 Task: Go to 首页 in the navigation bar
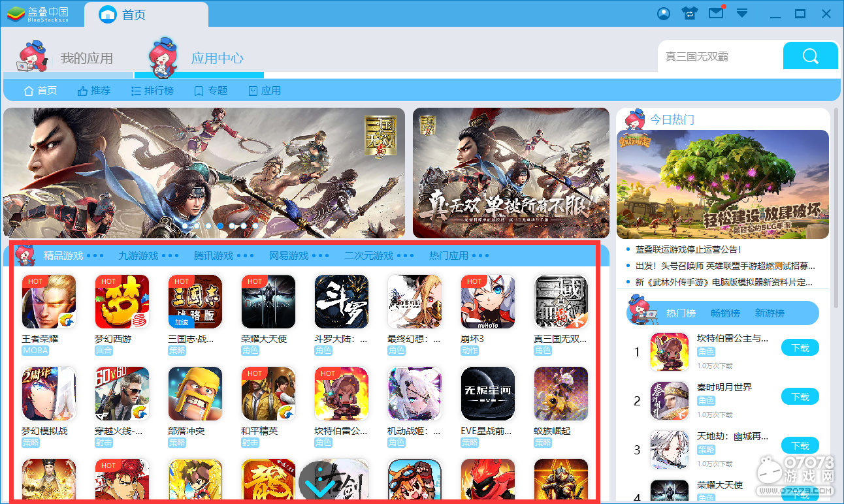click(40, 91)
